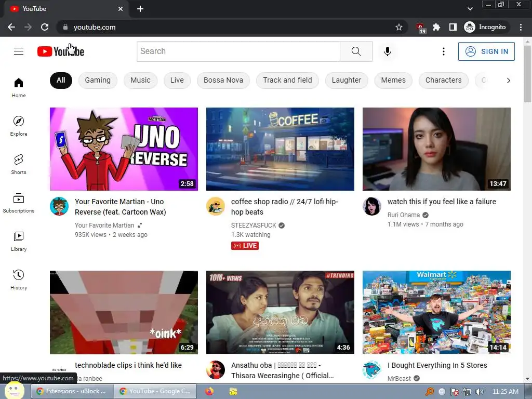Click Ruri Ohama channel avatar
532x399 pixels.
[372, 206]
